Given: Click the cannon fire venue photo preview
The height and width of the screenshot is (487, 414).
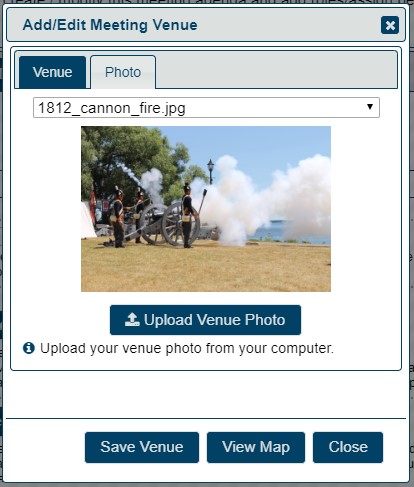Looking at the screenshot, I should point(206,209).
